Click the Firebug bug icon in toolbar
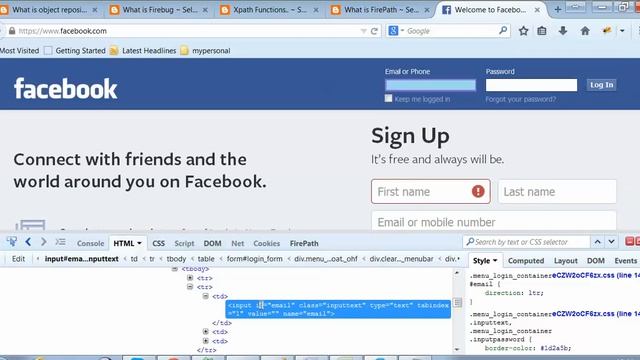 [x=607, y=31]
